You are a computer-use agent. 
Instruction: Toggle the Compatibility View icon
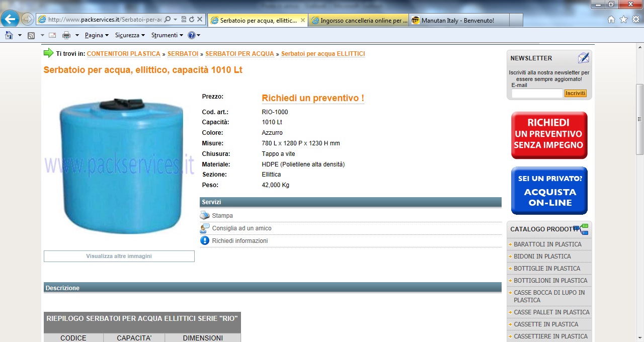(x=184, y=20)
